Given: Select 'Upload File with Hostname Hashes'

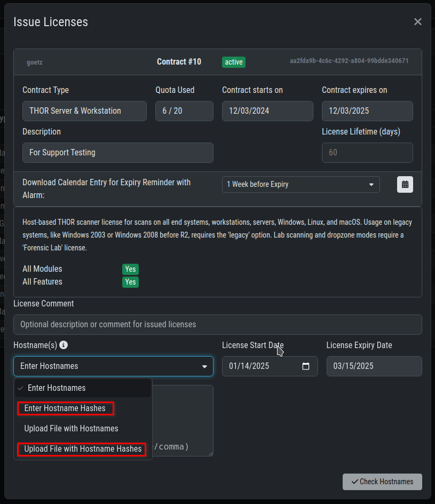Looking at the screenshot, I should (x=83, y=449).
